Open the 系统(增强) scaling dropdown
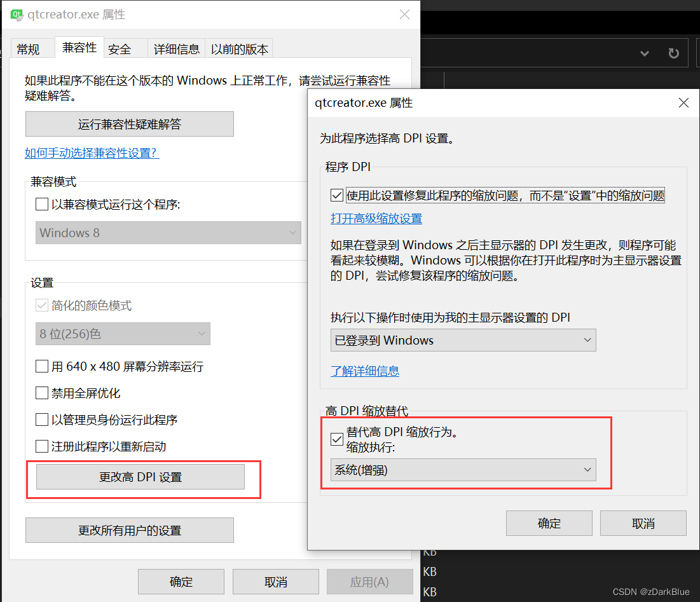Image resolution: width=700 pixels, height=602 pixels. (x=463, y=470)
